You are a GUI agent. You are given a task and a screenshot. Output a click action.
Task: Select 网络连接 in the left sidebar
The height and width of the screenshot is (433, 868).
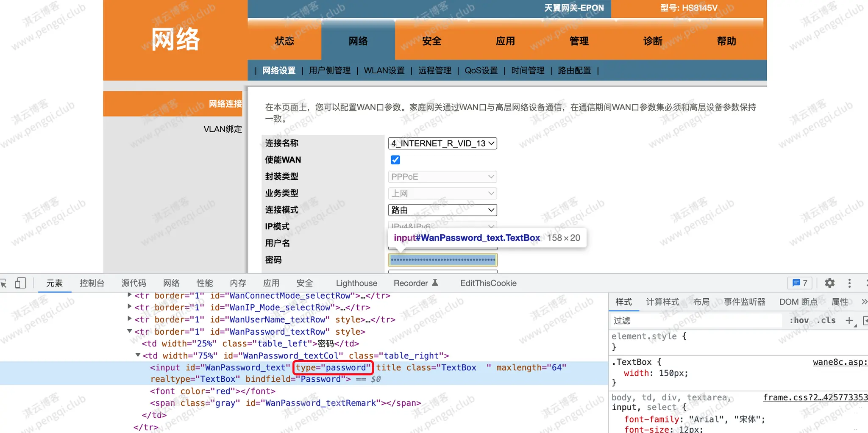coord(173,104)
